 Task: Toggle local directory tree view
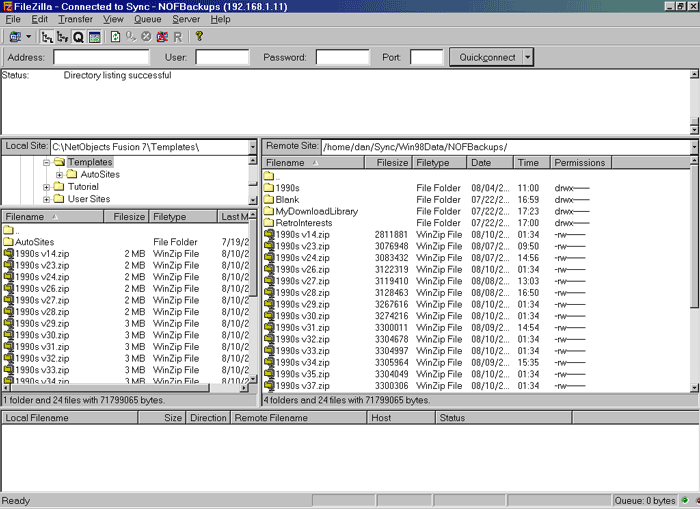pos(46,37)
